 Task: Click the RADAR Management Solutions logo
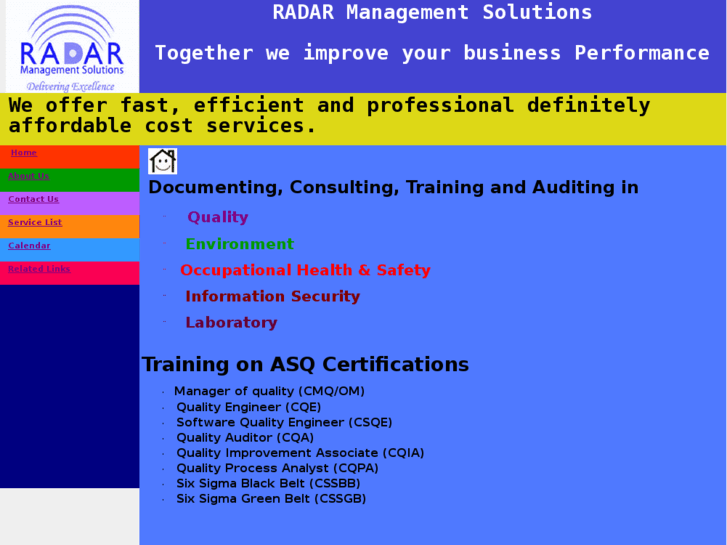pyautogui.click(x=72, y=46)
